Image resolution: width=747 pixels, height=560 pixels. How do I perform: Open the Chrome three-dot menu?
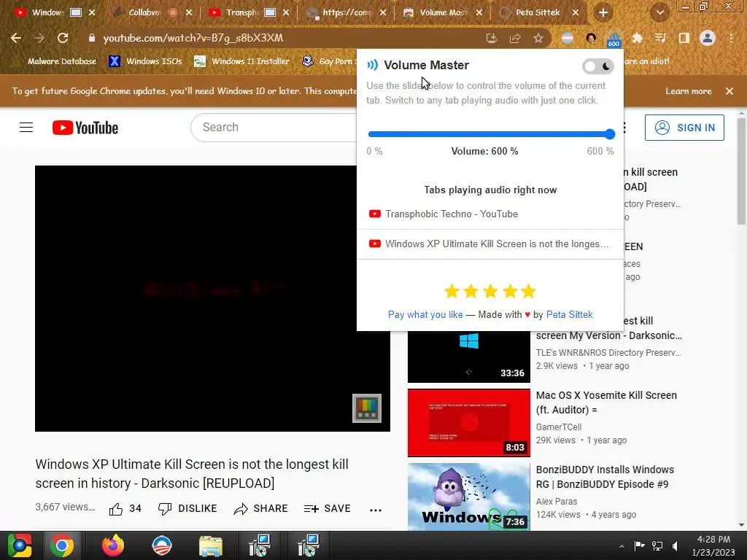(731, 38)
